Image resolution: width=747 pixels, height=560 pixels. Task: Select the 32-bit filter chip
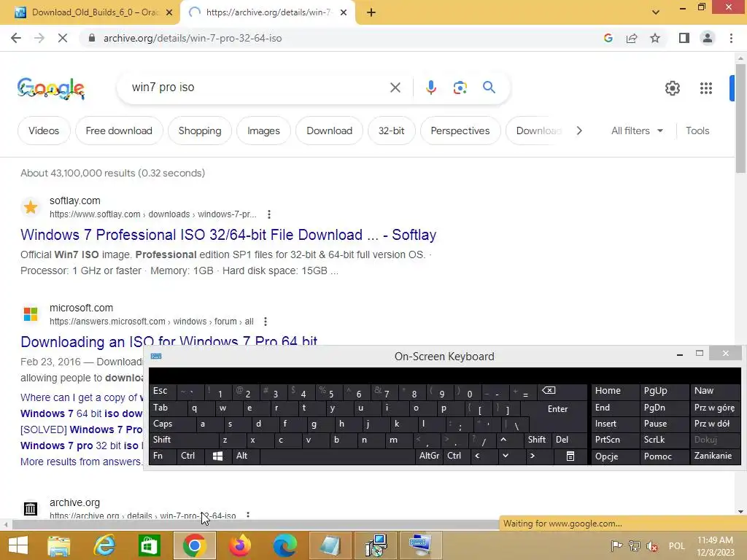click(x=392, y=131)
